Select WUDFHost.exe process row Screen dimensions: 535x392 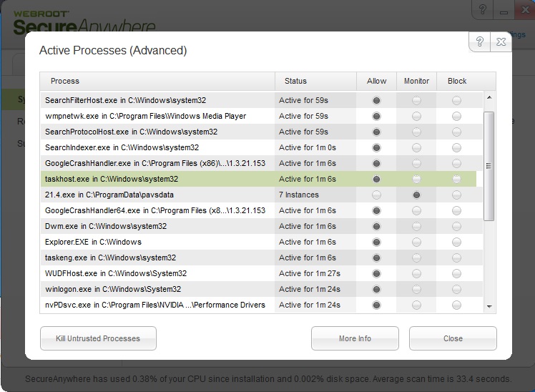(x=262, y=273)
